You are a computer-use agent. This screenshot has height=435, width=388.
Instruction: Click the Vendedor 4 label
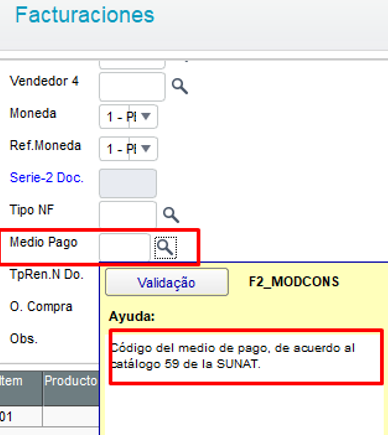(x=44, y=81)
